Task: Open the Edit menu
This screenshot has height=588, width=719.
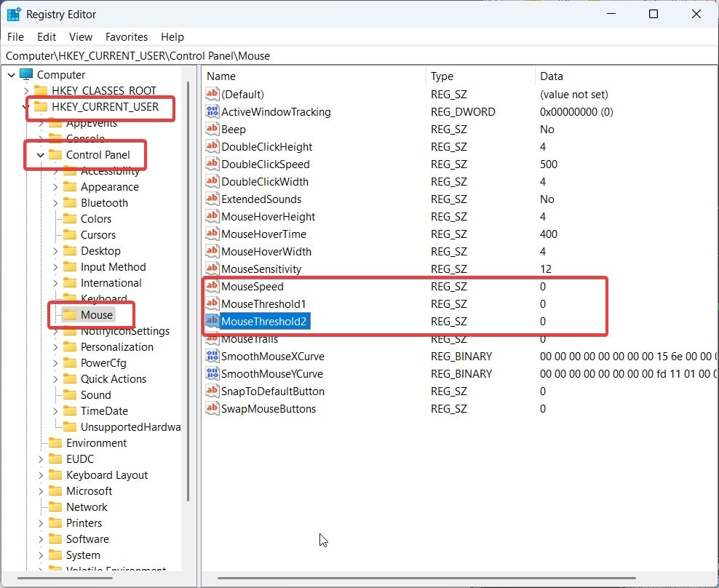Action: click(46, 36)
